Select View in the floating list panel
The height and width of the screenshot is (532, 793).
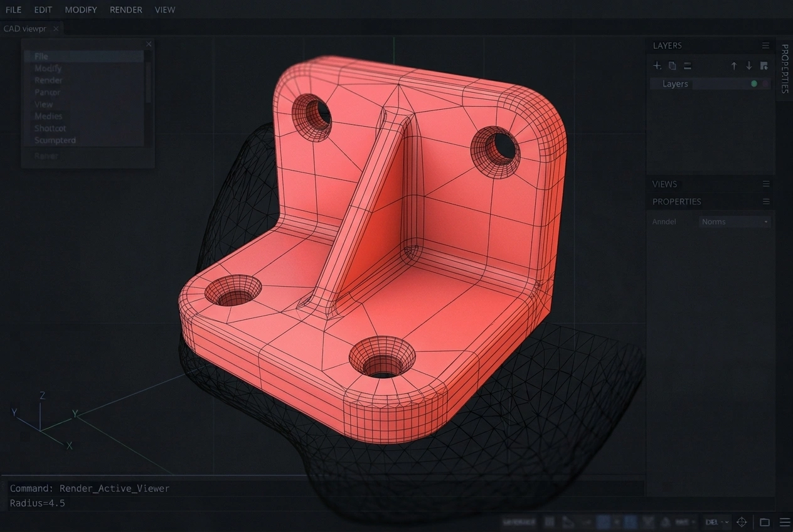84,104
